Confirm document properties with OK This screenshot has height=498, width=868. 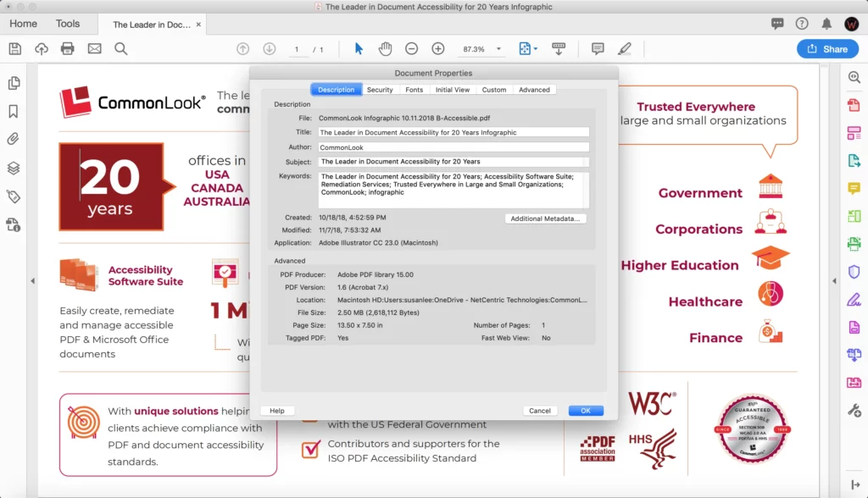click(x=586, y=410)
